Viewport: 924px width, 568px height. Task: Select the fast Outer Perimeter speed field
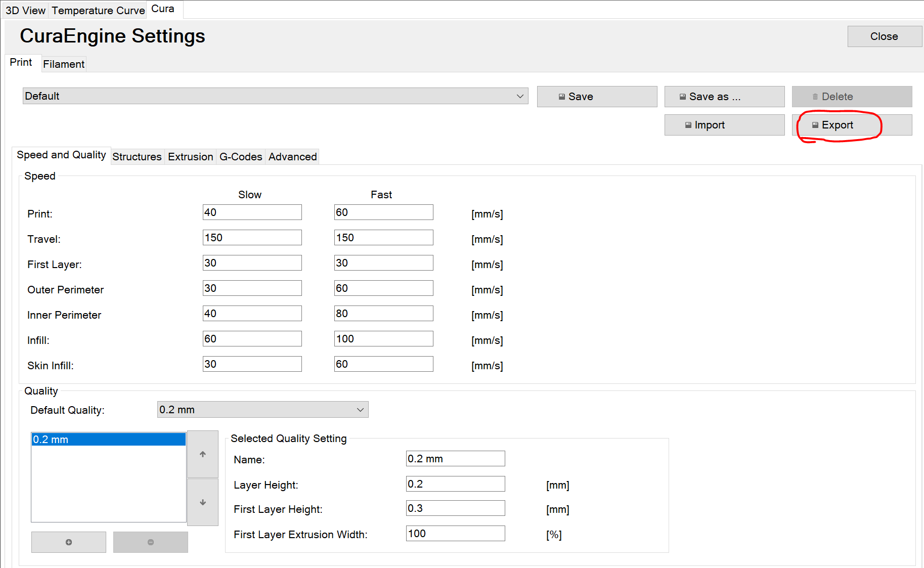coord(384,288)
